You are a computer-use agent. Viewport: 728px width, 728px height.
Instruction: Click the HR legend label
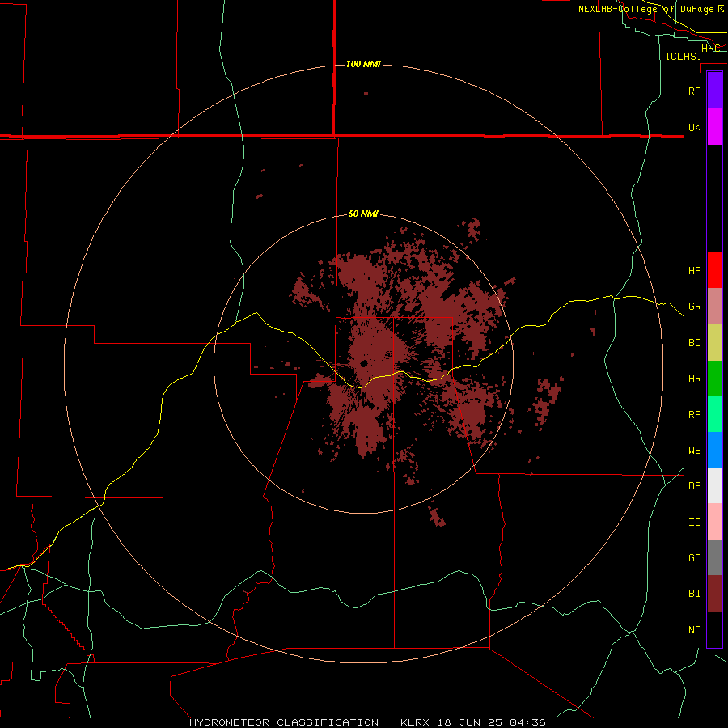click(x=694, y=379)
